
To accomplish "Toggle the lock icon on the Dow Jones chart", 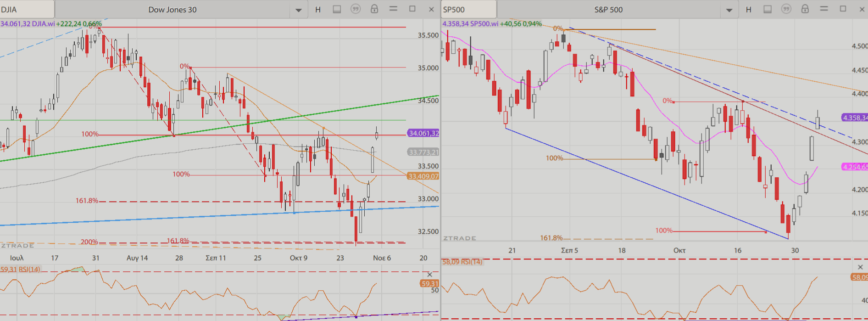I will point(374,9).
